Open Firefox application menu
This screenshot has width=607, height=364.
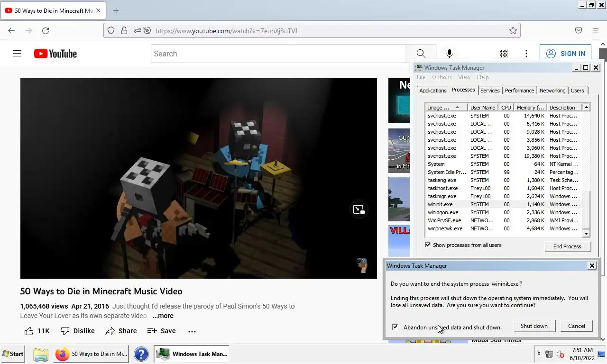click(x=596, y=31)
